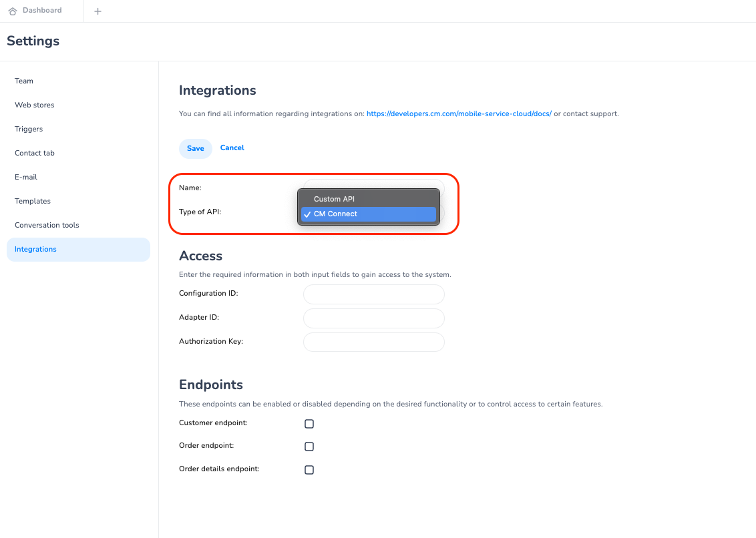Cancel the integration changes
756x538 pixels.
coord(232,148)
